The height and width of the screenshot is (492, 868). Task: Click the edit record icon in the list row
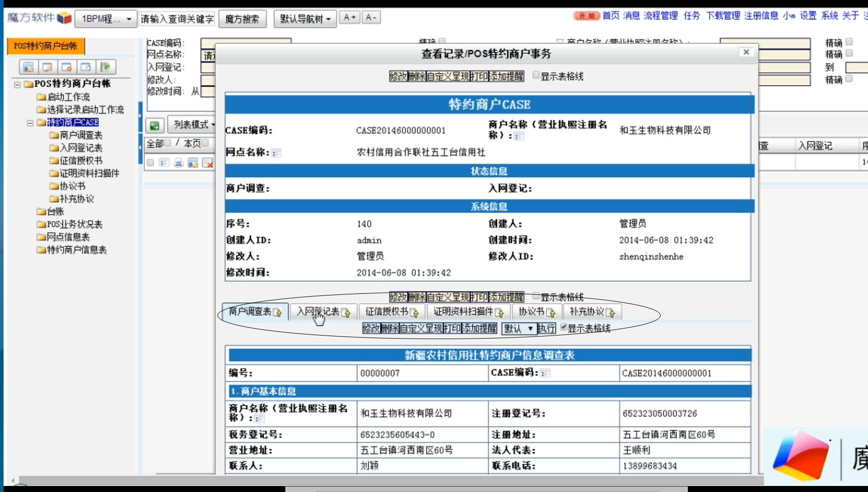click(193, 162)
